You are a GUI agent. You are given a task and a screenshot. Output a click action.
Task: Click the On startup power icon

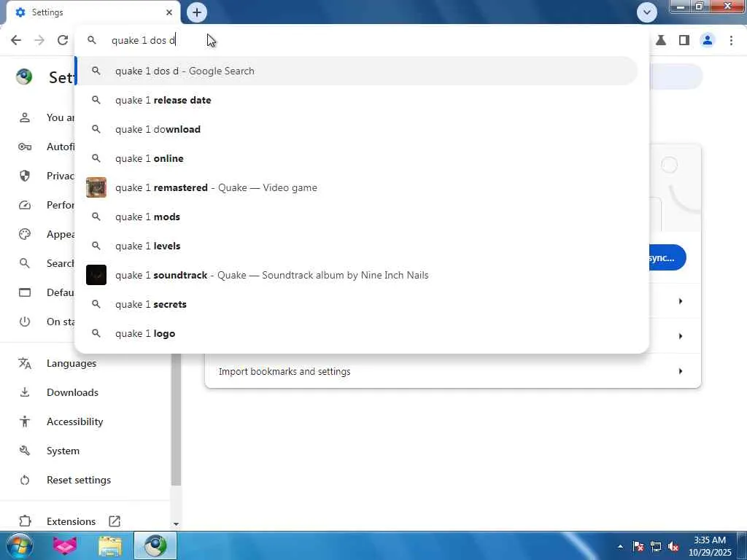click(x=25, y=322)
